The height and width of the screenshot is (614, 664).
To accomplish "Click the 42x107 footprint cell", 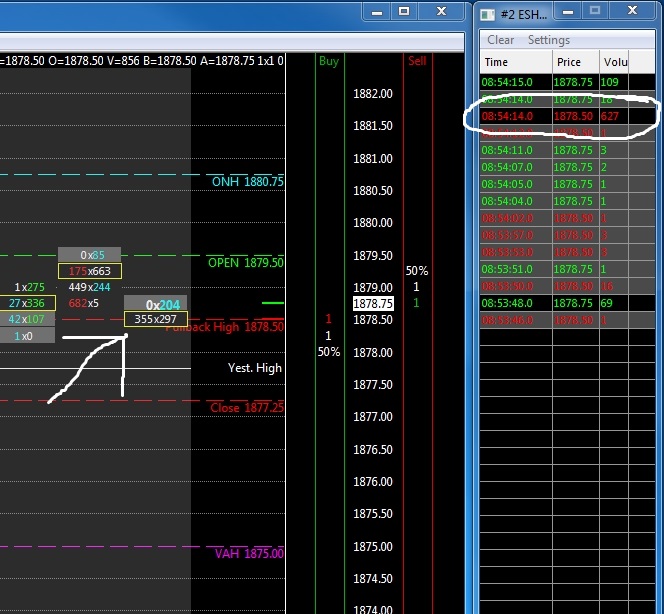I will click(x=27, y=319).
